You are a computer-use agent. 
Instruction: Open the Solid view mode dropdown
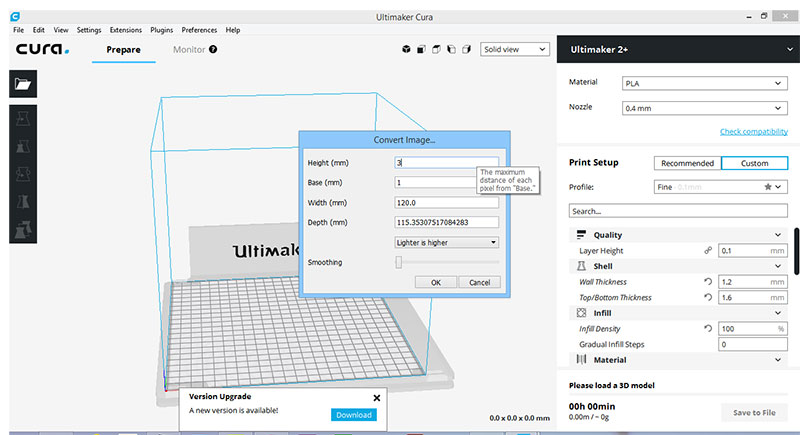pos(515,49)
